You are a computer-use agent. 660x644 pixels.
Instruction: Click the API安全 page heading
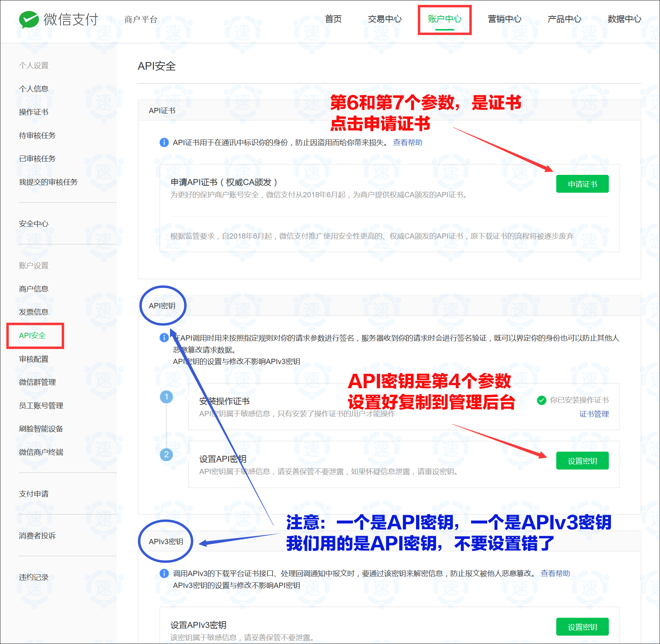[157, 66]
